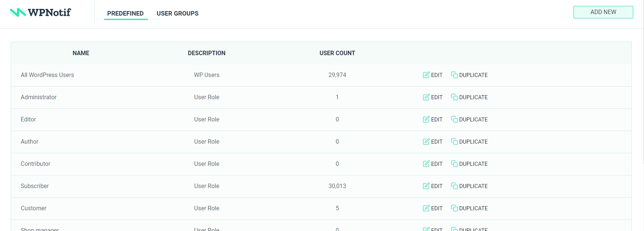Click the WPNotif logo
The height and width of the screenshot is (231, 644).
pos(40,13)
